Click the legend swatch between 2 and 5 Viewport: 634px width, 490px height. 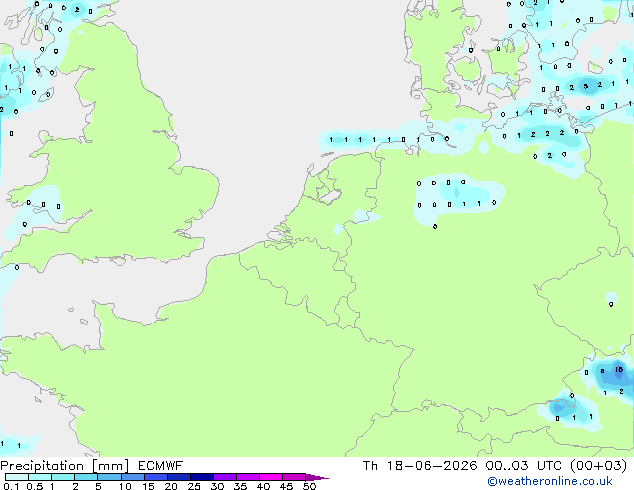coord(86,477)
